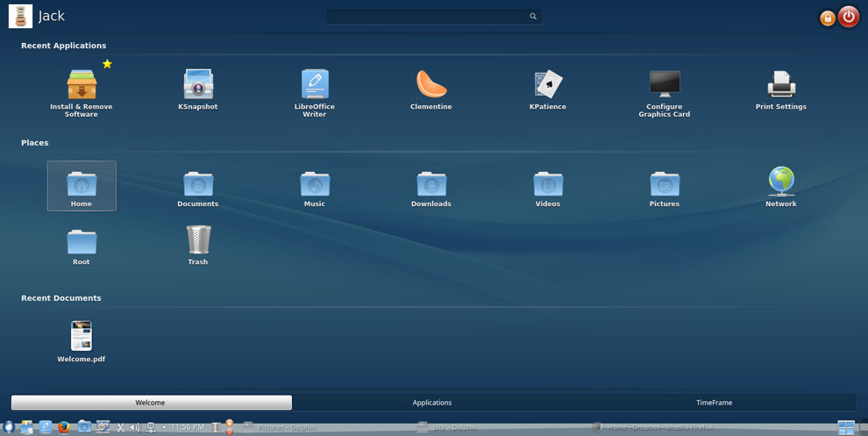Viewport: 868px width, 436px height.
Task: Open the Trash
Action: click(198, 246)
